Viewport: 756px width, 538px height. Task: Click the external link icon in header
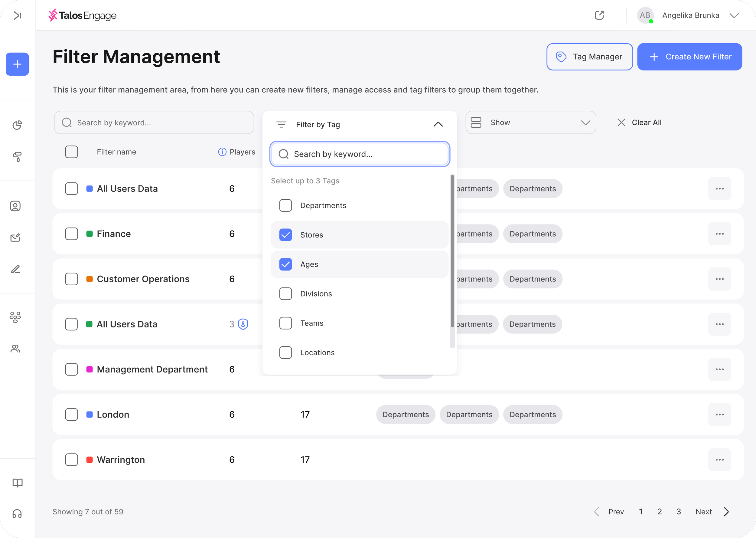tap(599, 15)
